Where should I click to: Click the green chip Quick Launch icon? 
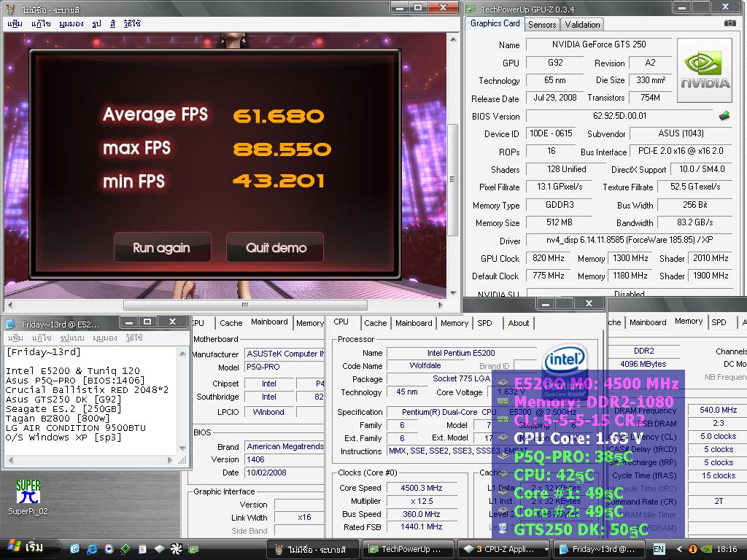click(125, 548)
